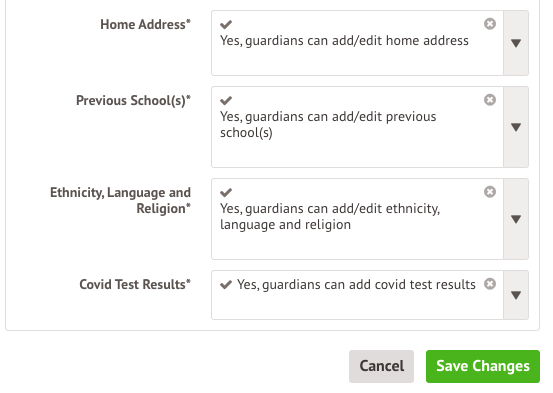Click the Cancel button
Screen dimensions: 553x393
pos(381,366)
